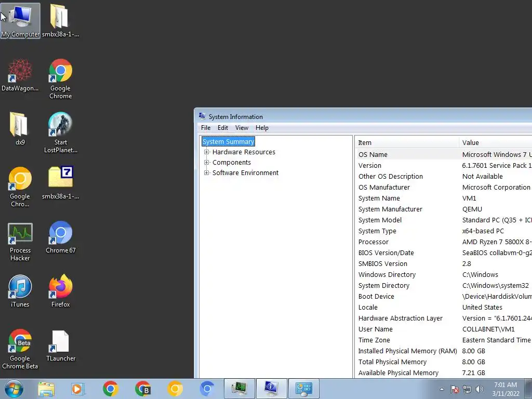This screenshot has width=532, height=399.
Task: Select the Components tree label
Action: tap(231, 163)
